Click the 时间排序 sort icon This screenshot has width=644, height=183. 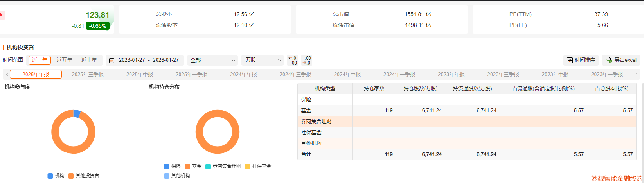click(x=570, y=60)
